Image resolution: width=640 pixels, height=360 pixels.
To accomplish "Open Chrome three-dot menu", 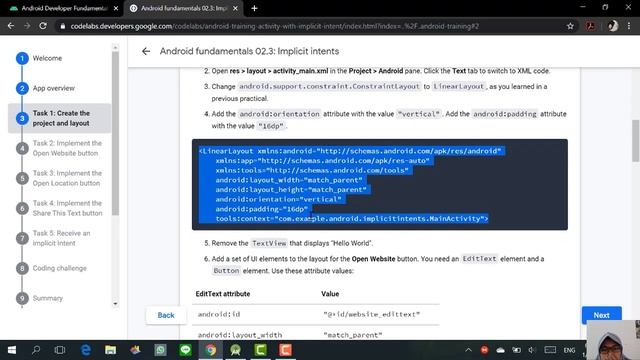I will (629, 26).
